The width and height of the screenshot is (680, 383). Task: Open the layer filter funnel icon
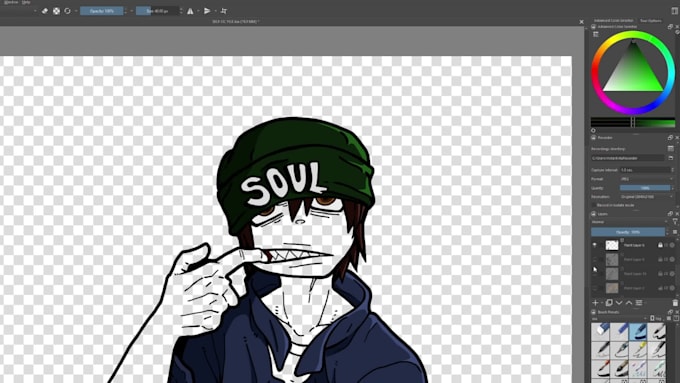(675, 222)
